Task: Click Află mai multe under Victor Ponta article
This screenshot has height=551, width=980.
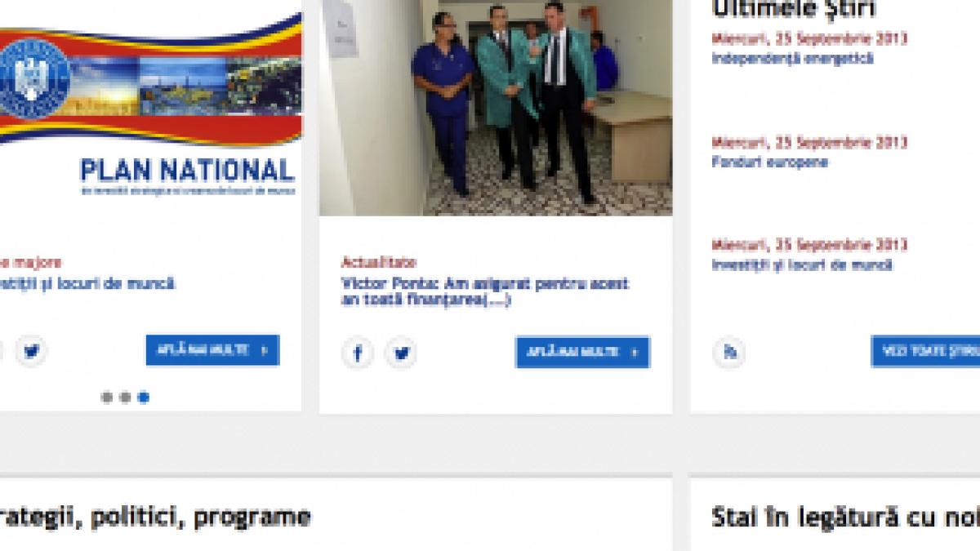Action: (582, 353)
